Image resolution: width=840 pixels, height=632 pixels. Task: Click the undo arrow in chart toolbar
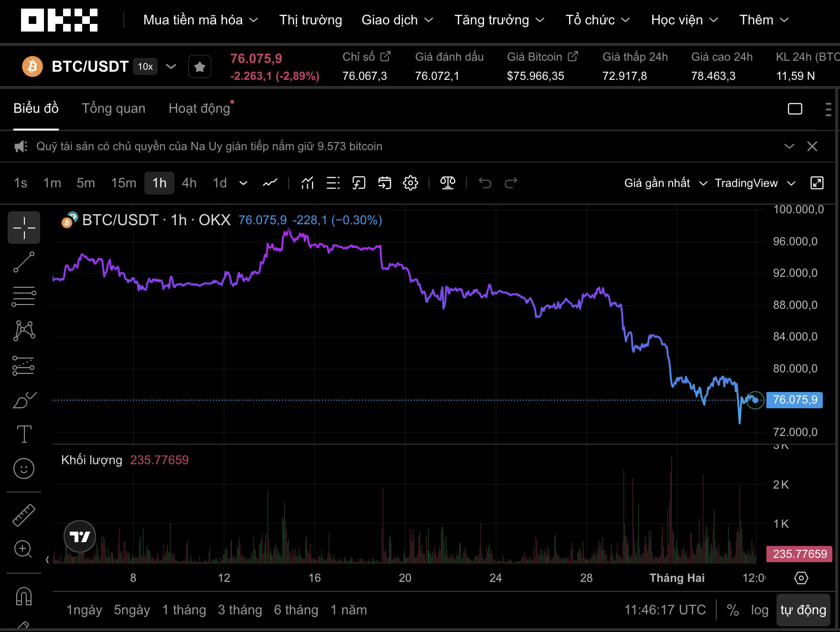(485, 183)
